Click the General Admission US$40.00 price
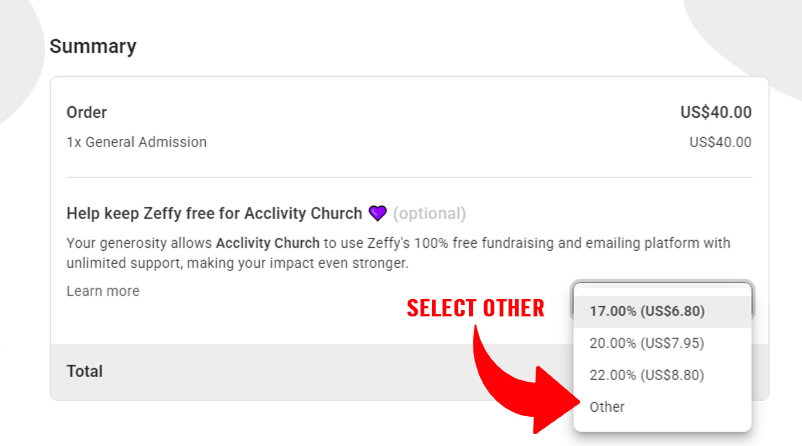The height and width of the screenshot is (446, 802). coord(720,142)
